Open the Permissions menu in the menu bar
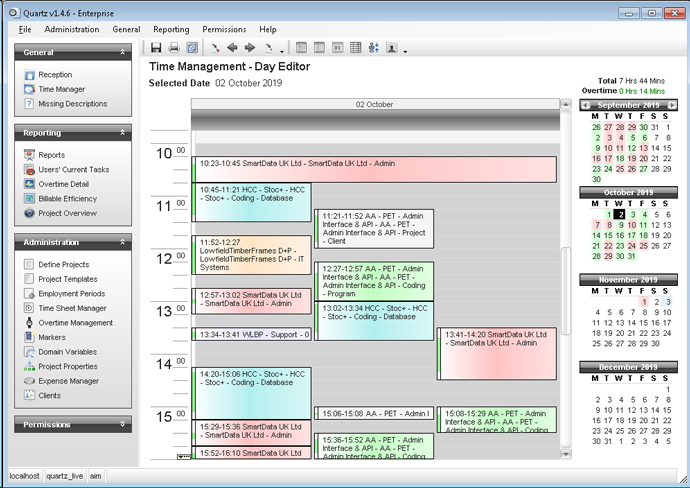690x488 pixels. (223, 30)
